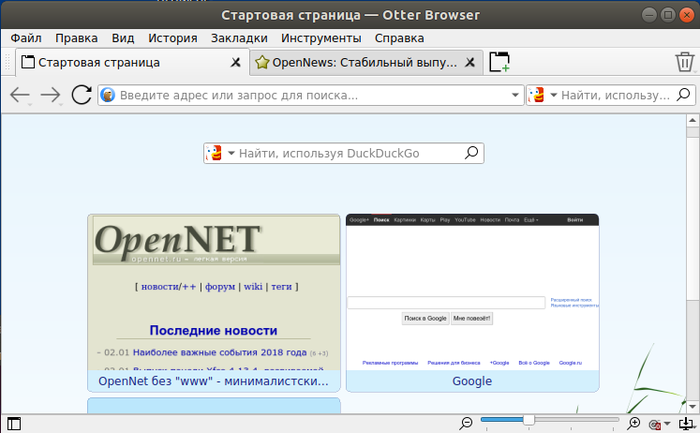Click the page icon on Стартовая страница tab

pyautogui.click(x=28, y=62)
